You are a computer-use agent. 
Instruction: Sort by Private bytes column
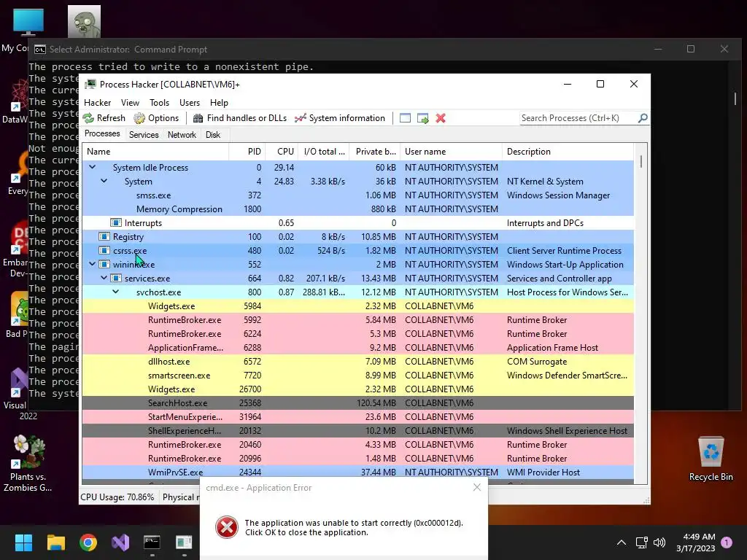pos(375,152)
